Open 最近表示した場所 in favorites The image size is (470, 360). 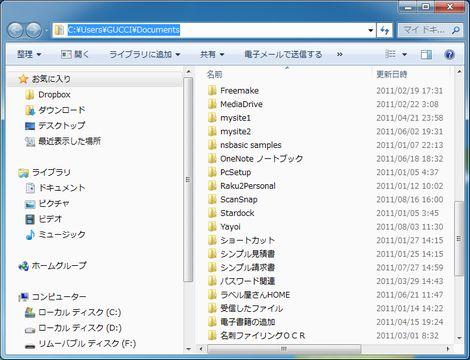point(69,141)
